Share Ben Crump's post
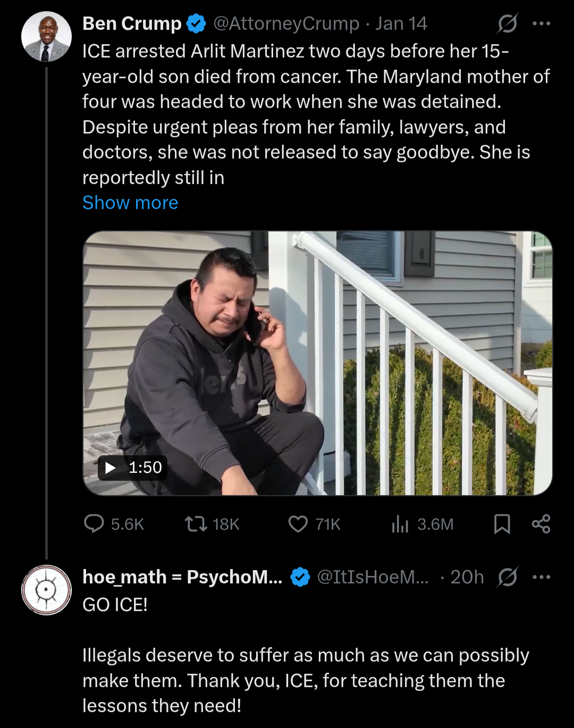Screen dimensions: 574x728 pyautogui.click(x=541, y=524)
